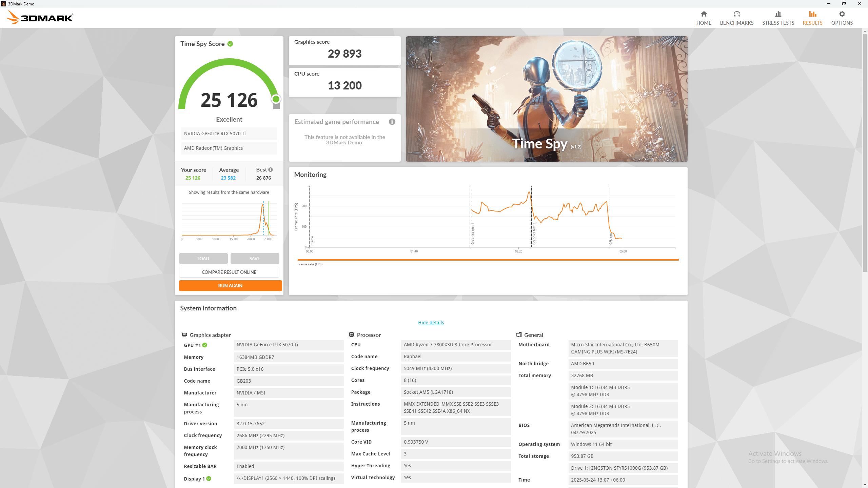Viewport: 868px width, 488px height.
Task: Click the Graphics test 2 marker in monitoring chart
Action: pyautogui.click(x=534, y=234)
